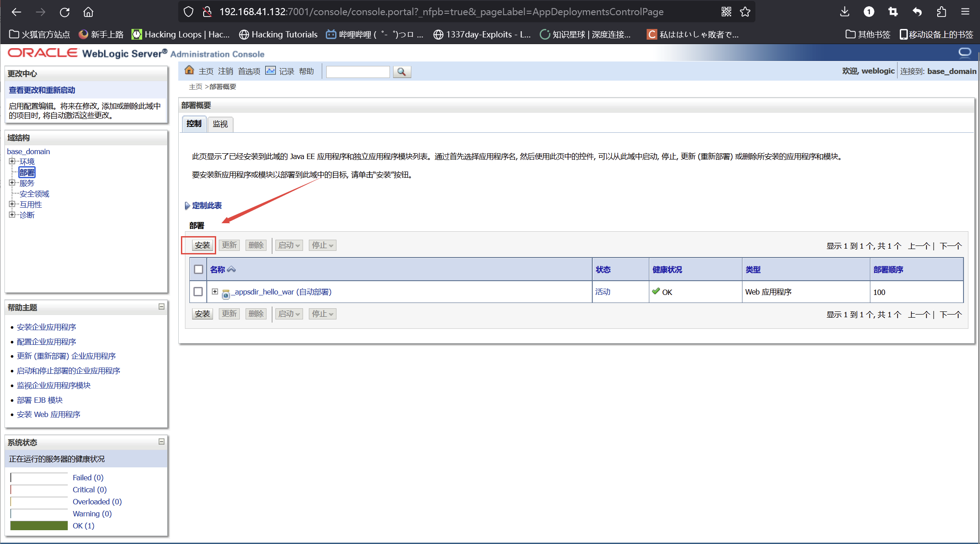
Task: Select 部署 in the domain tree
Action: (27, 172)
